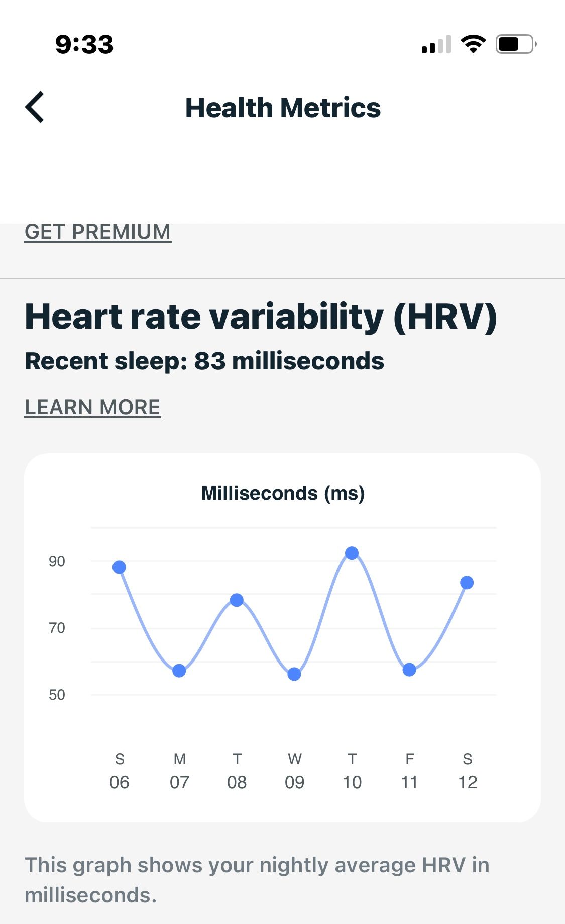Tap the Health Metrics page title
This screenshot has width=565, height=924.
coord(283,108)
